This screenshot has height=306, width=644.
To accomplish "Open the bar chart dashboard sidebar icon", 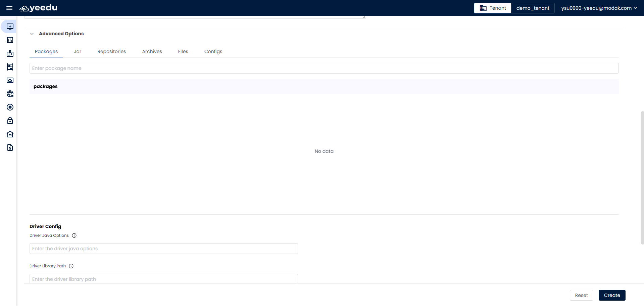I will [10, 40].
